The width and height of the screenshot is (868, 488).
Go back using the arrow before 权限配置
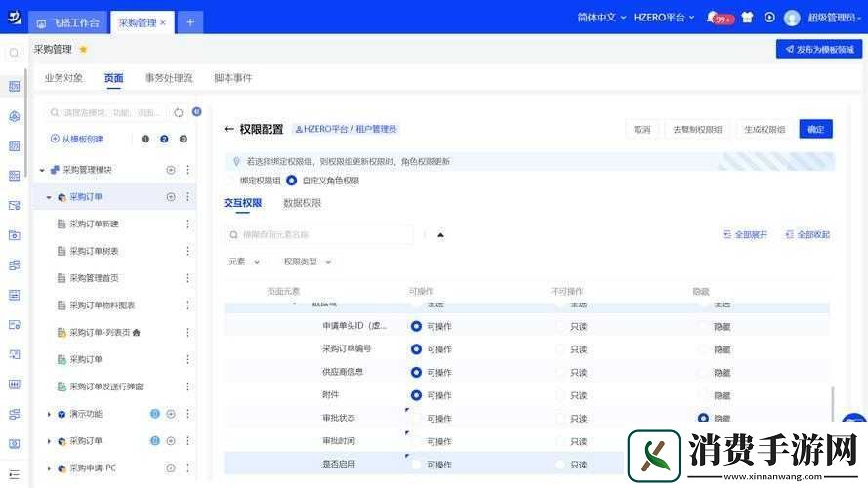click(228, 129)
